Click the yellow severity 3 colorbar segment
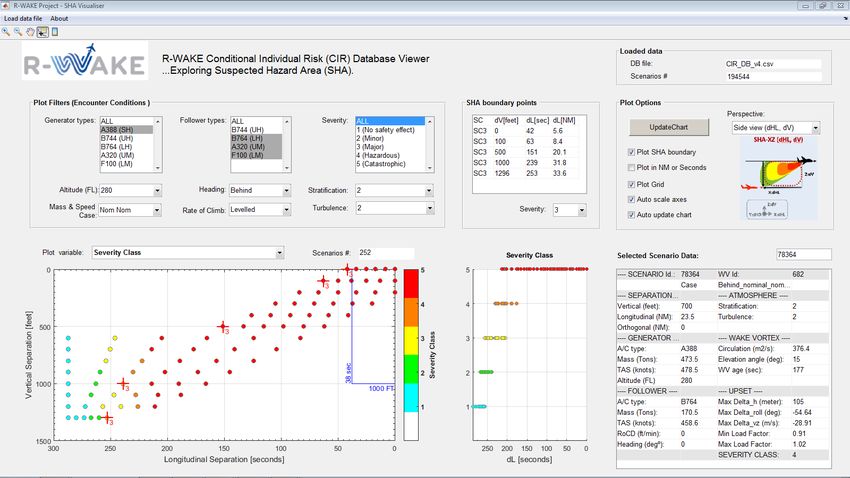 point(411,340)
